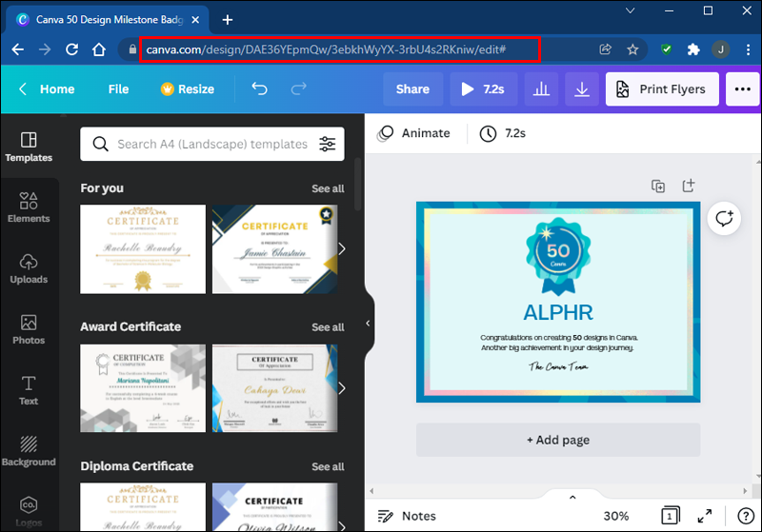
Task: Open the Templates sidebar tab
Action: point(29,147)
